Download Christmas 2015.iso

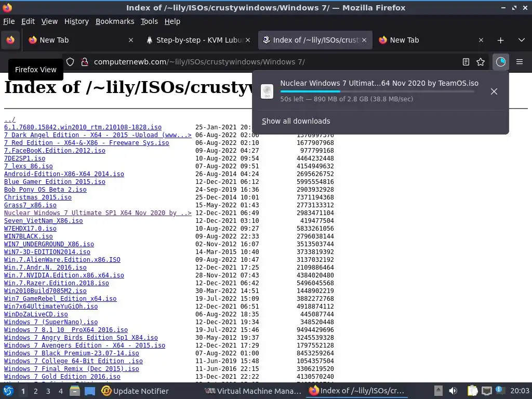click(37, 197)
